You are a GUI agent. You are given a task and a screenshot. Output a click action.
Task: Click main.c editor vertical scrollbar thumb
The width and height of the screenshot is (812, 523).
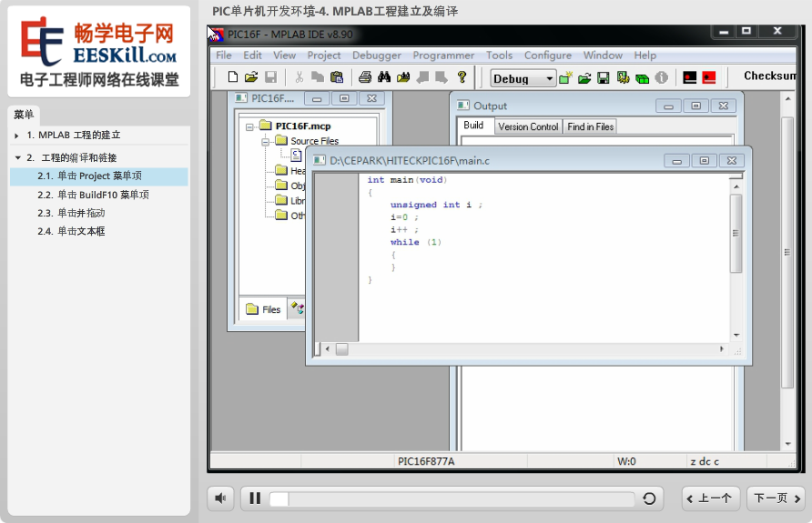(736, 234)
